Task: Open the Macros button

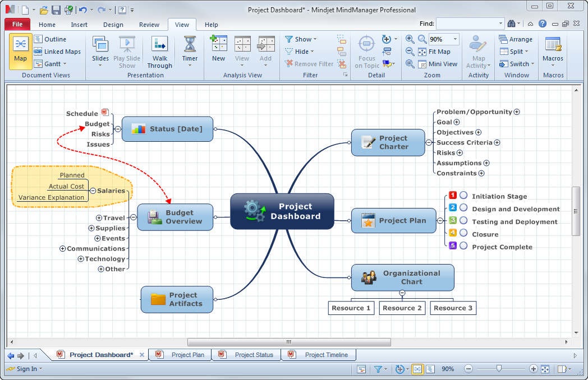Action: pos(553,49)
